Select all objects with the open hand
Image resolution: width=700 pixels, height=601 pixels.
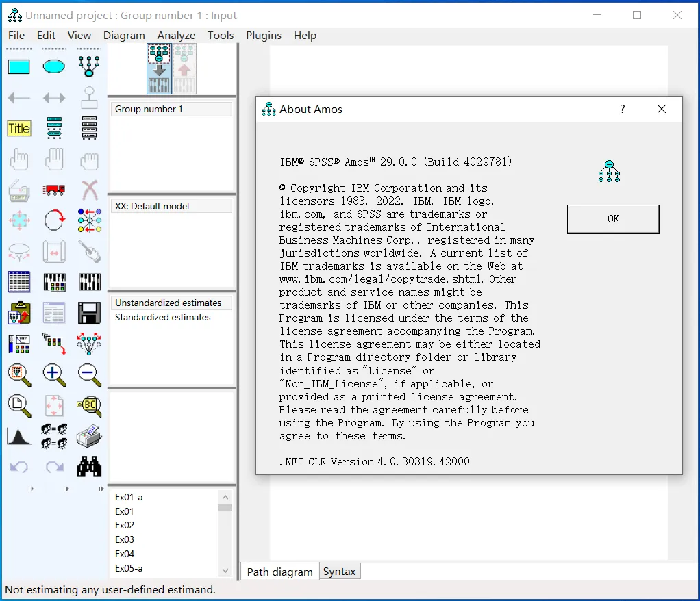[54, 159]
